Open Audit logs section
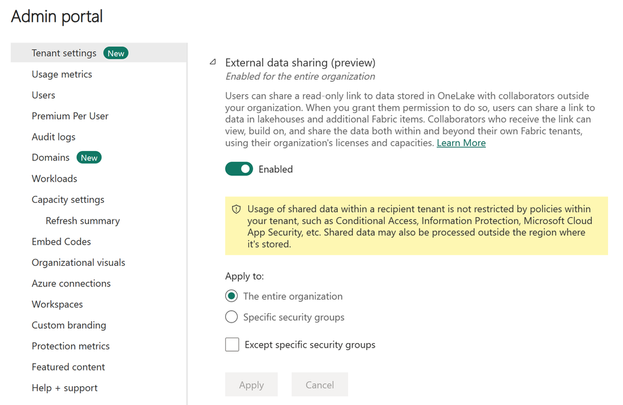Viewport: 623px width, 405px height. pos(54,137)
